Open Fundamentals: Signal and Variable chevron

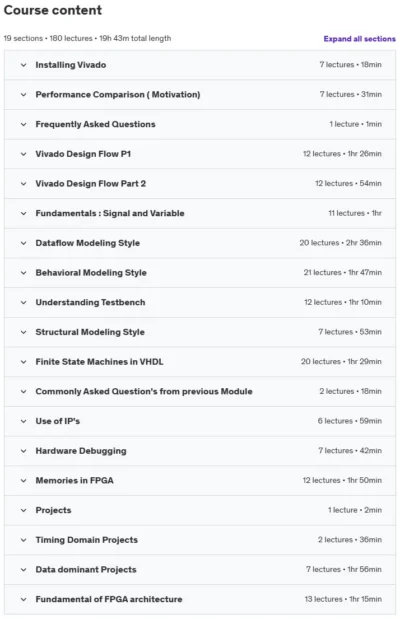(x=24, y=214)
